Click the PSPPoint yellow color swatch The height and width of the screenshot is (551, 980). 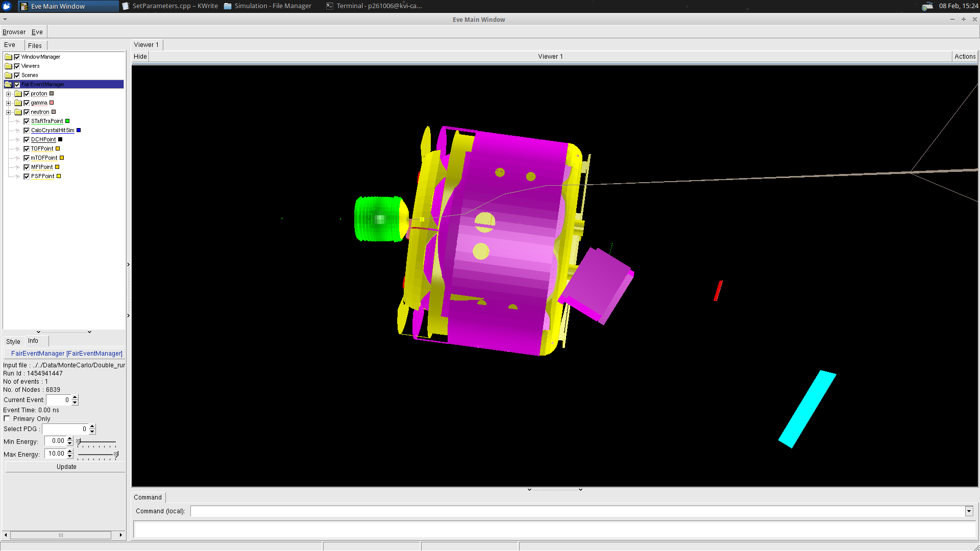click(x=59, y=177)
